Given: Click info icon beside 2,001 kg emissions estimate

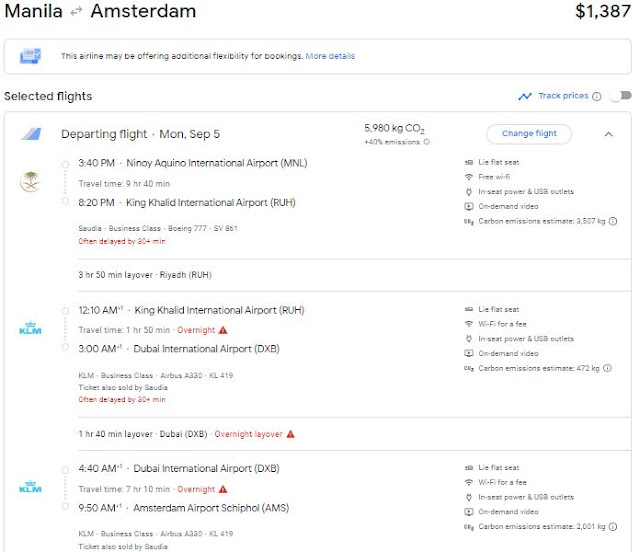Looking at the screenshot, I should coord(613,527).
